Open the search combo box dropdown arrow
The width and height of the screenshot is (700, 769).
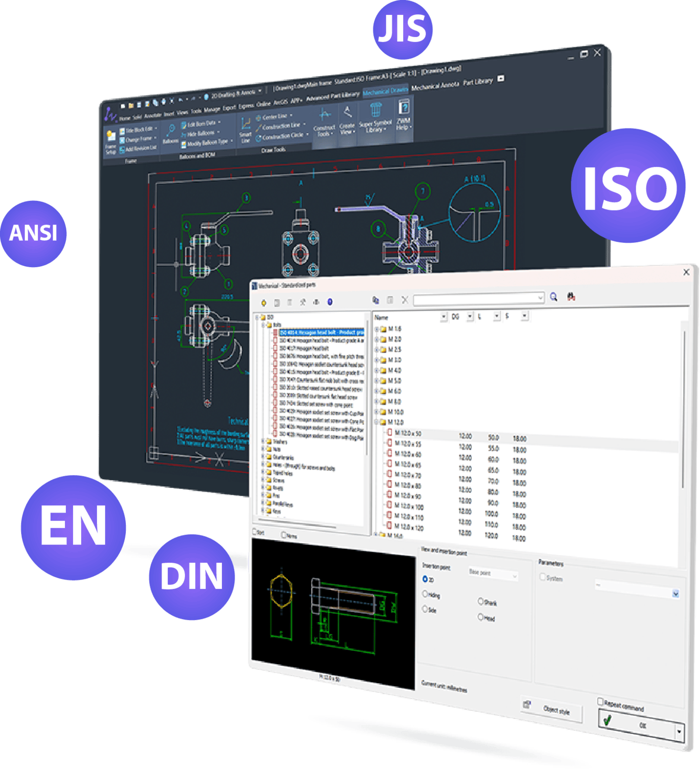540,298
